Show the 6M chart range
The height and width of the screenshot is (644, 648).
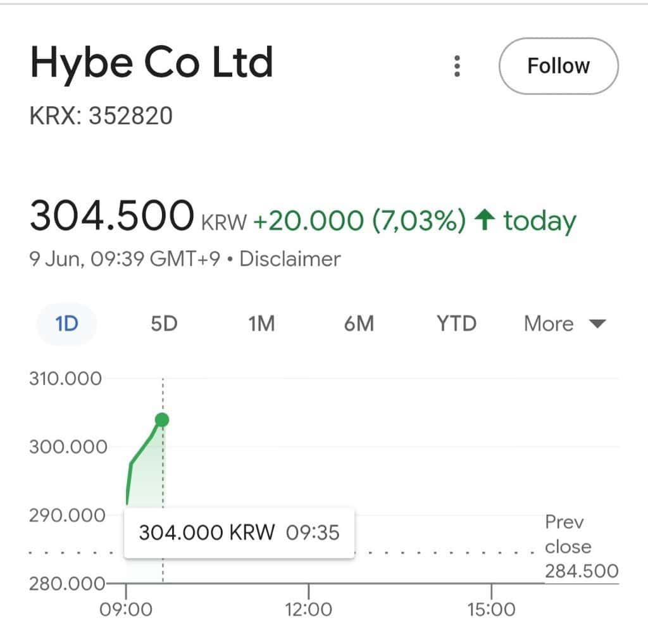pos(359,324)
